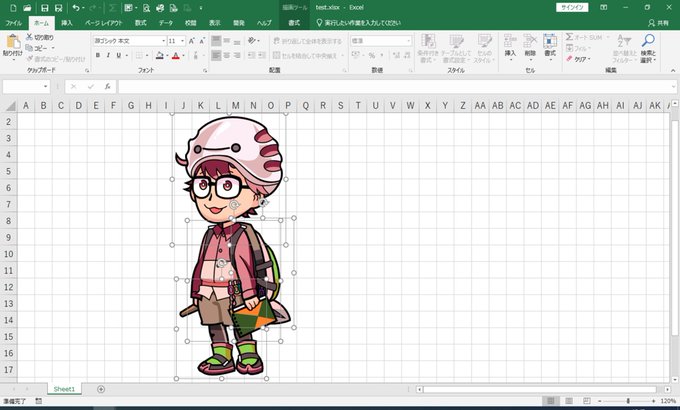Click the Insert Function fx icon
Viewport: 680px width, 410px height.
(107, 86)
